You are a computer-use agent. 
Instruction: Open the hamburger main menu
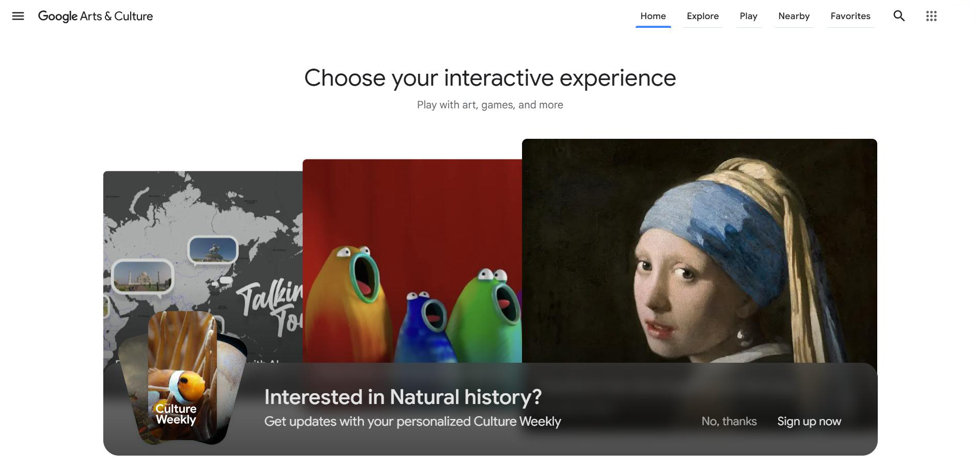click(18, 16)
